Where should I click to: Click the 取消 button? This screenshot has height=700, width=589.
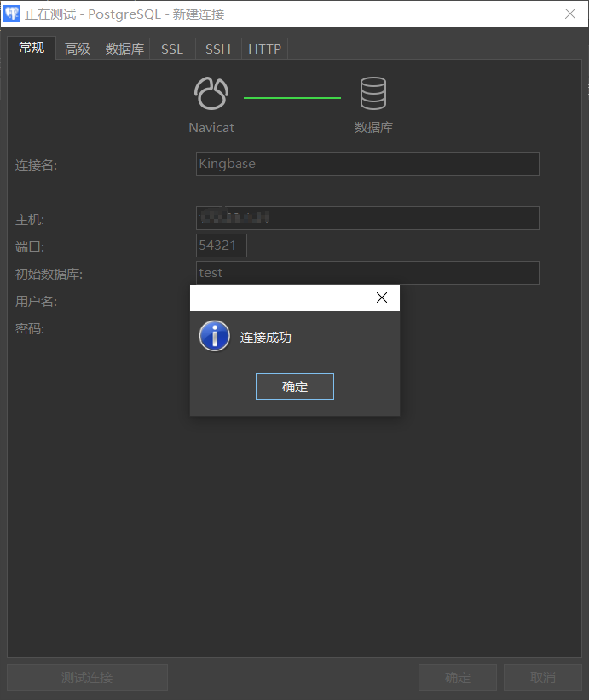point(543,677)
